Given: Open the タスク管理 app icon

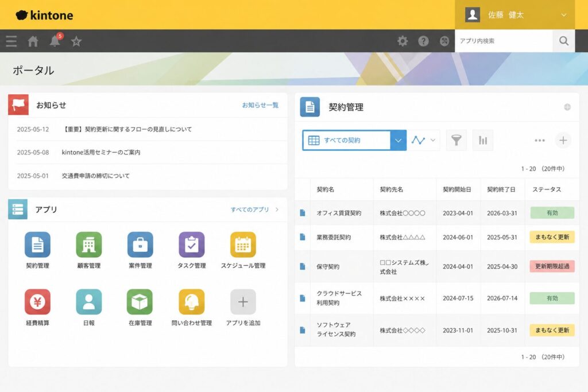Looking at the screenshot, I should [192, 244].
